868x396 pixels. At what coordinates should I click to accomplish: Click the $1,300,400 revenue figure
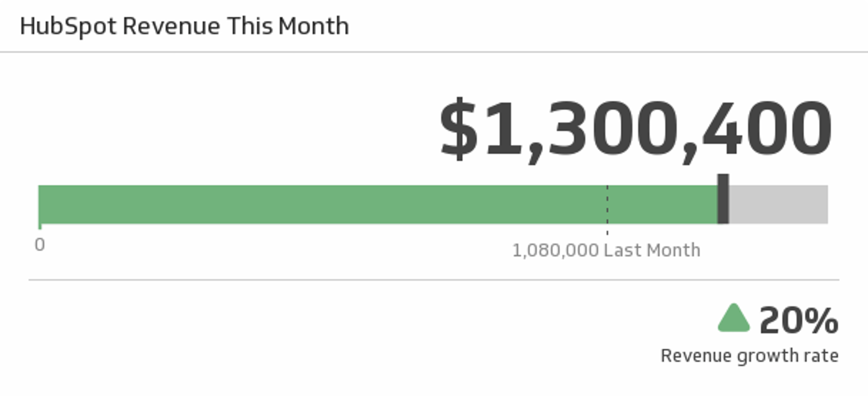(x=635, y=129)
